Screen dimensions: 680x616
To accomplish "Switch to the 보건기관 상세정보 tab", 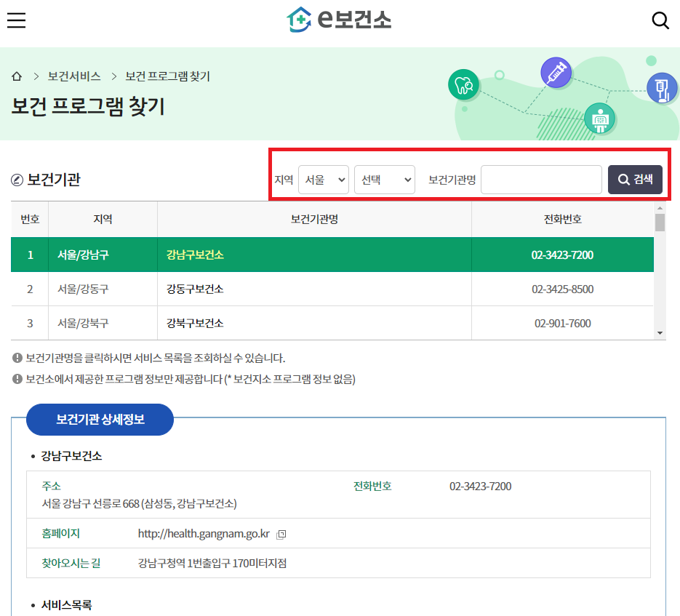I will [100, 420].
